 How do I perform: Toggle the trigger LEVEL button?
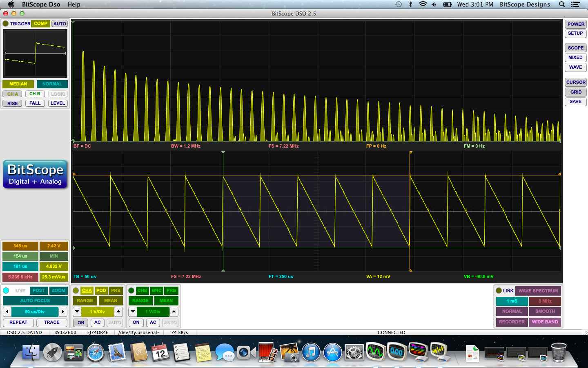click(x=58, y=103)
